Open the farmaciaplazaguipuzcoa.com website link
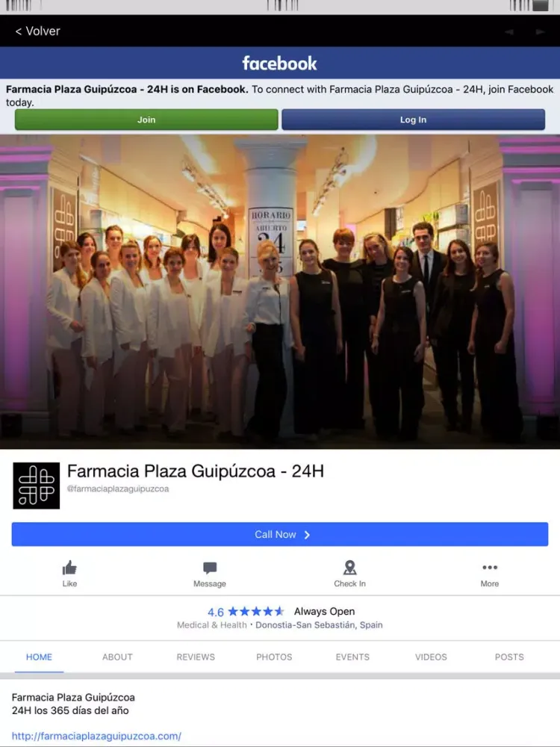Image resolution: width=560 pixels, height=747 pixels. (x=96, y=736)
